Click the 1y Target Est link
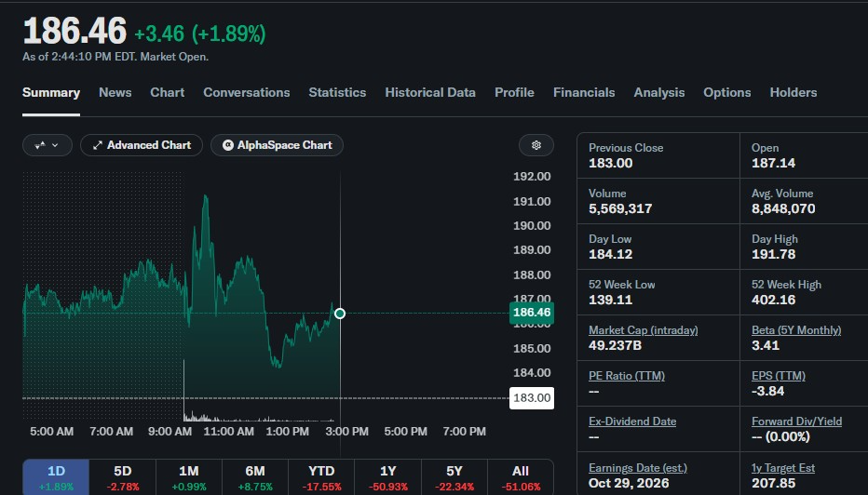 click(x=782, y=468)
